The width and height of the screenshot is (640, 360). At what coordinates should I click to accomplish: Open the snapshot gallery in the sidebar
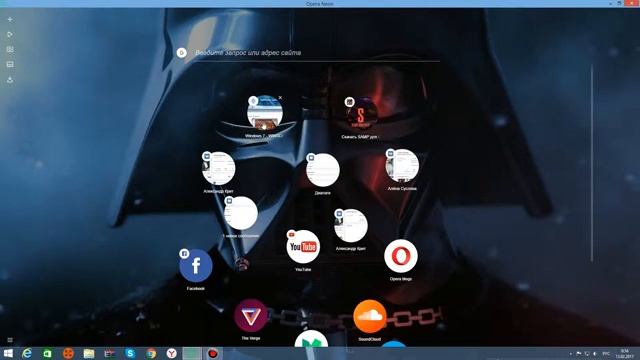[10, 49]
